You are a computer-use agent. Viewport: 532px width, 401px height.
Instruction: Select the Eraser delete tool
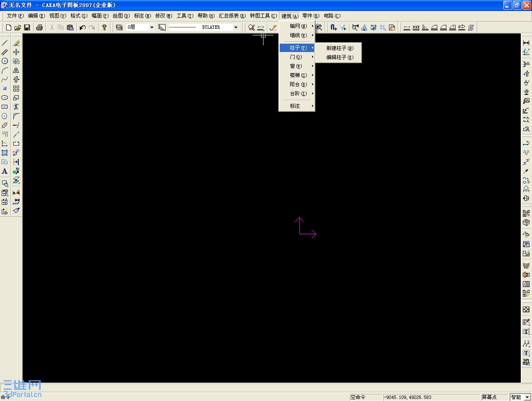[x=16, y=43]
